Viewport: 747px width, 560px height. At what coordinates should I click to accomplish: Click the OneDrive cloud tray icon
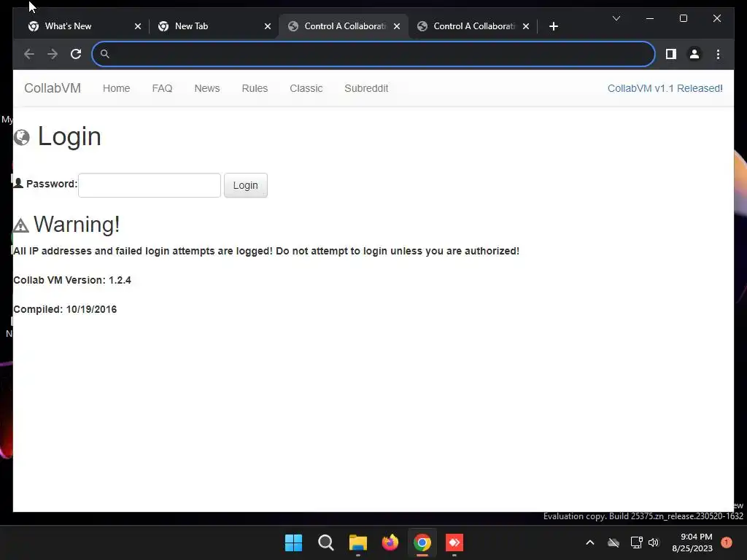(614, 542)
